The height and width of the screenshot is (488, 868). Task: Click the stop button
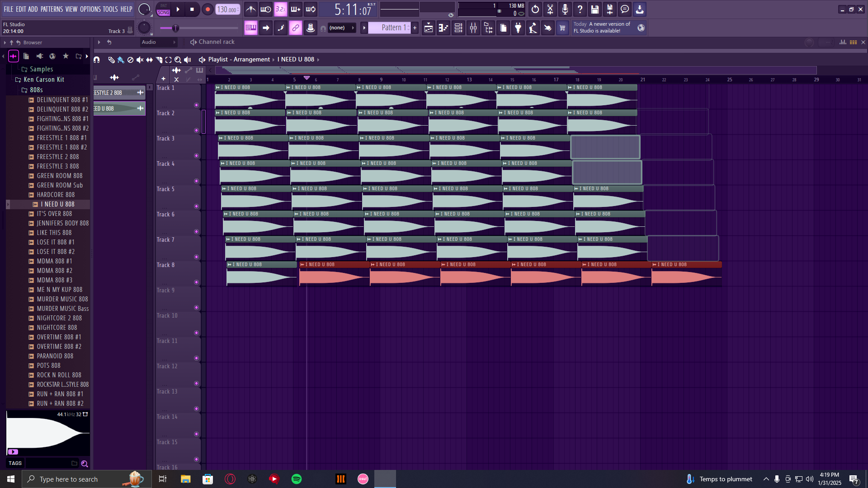click(x=192, y=9)
